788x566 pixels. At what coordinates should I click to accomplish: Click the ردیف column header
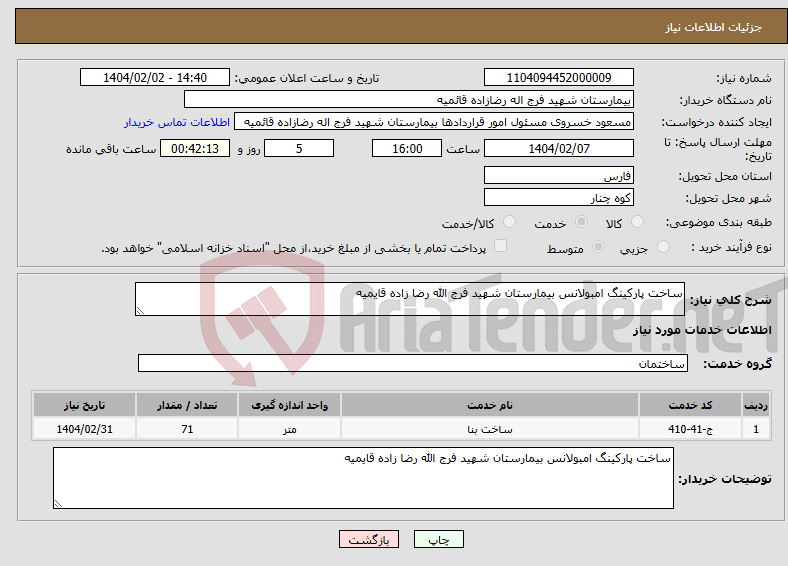coord(756,405)
